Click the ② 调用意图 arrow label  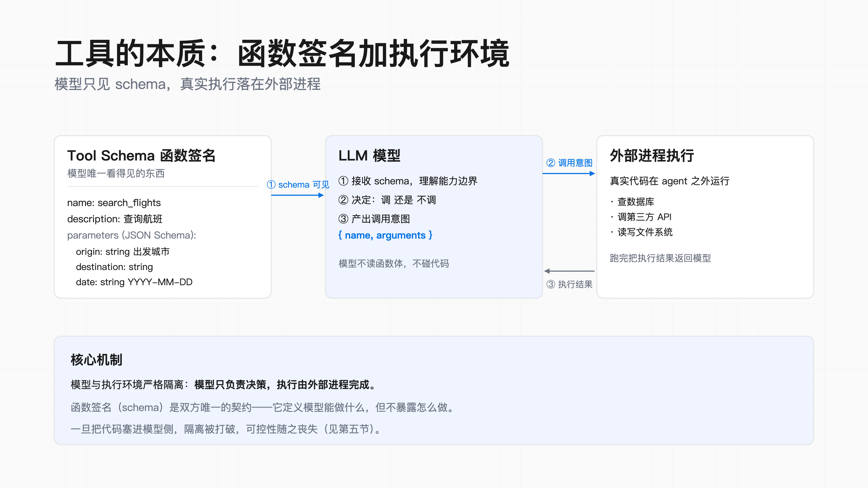pos(569,163)
